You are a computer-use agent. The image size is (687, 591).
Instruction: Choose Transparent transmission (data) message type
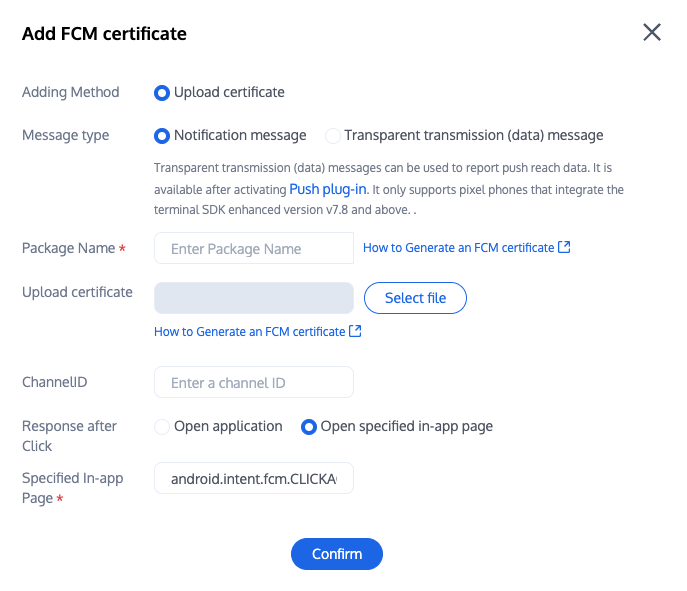[x=332, y=136]
